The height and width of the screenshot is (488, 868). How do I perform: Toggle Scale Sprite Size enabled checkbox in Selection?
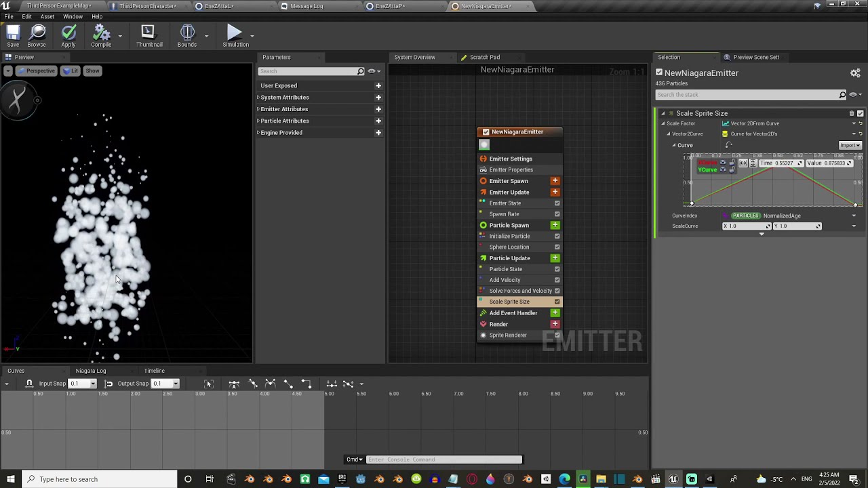(x=861, y=113)
